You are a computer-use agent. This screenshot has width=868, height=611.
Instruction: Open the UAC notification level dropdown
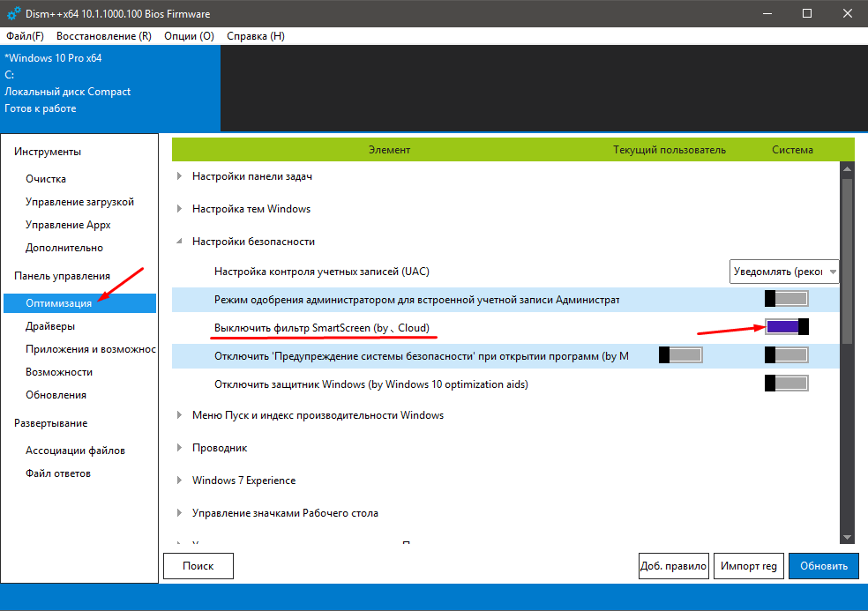tap(784, 272)
